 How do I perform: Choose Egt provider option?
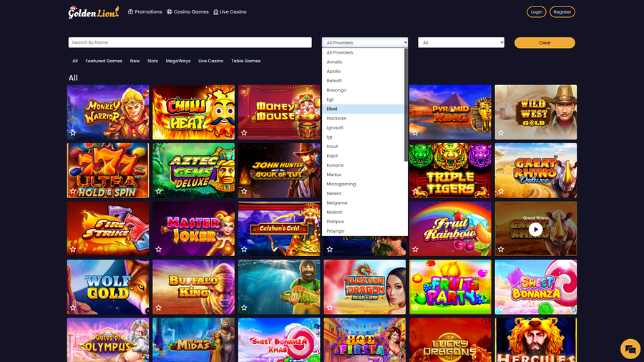(363, 99)
